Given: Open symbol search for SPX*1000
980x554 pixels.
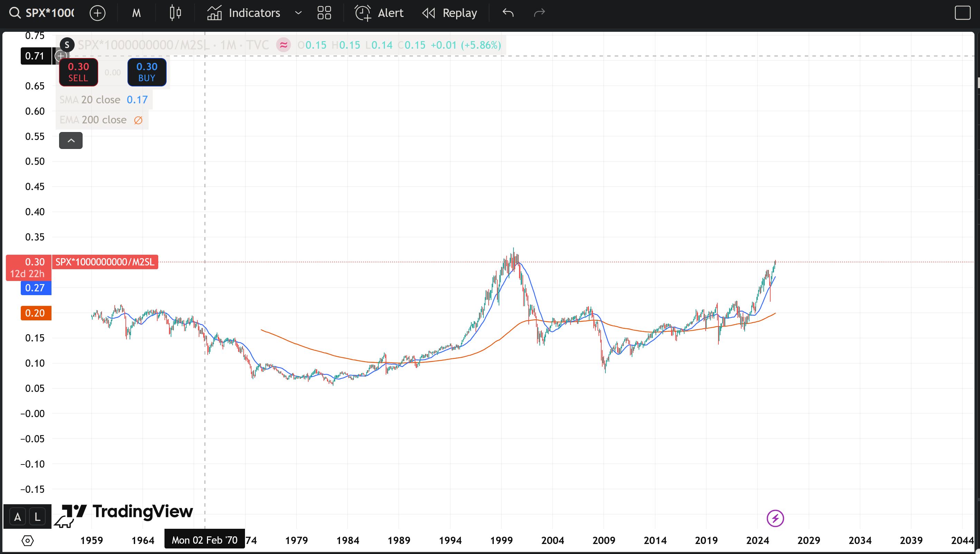Looking at the screenshot, I should (x=42, y=13).
